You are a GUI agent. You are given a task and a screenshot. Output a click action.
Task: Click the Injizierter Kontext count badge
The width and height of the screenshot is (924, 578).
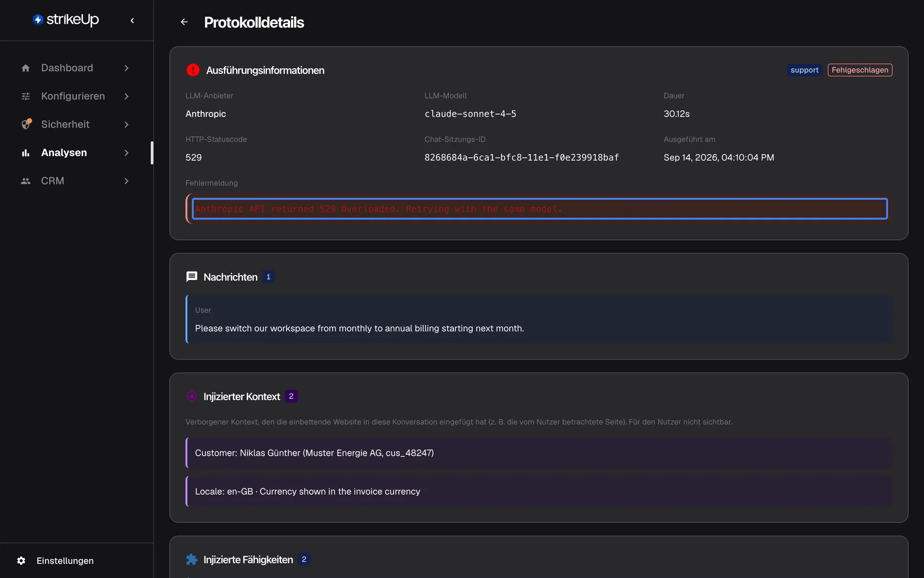pyautogui.click(x=291, y=396)
